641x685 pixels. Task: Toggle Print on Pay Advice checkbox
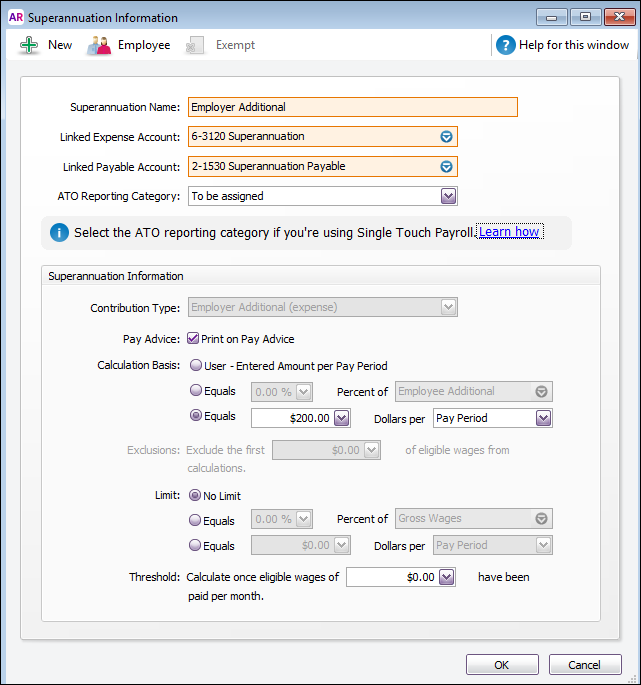193,338
